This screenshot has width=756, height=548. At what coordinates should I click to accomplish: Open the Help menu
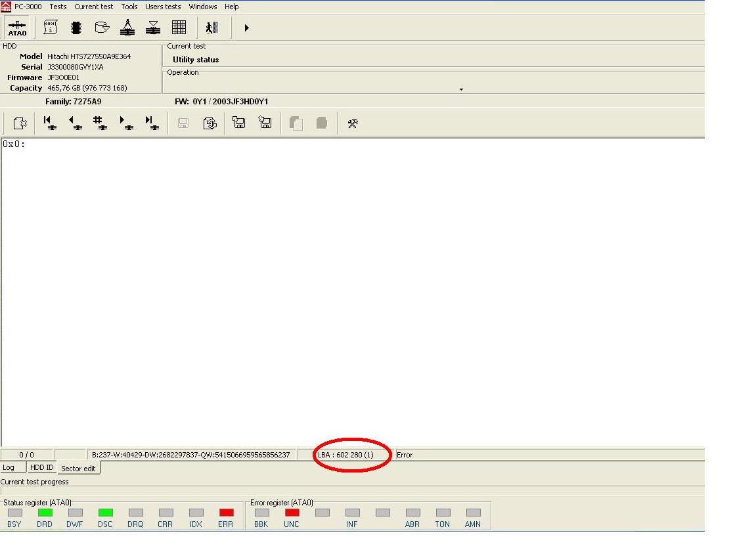pyautogui.click(x=231, y=7)
